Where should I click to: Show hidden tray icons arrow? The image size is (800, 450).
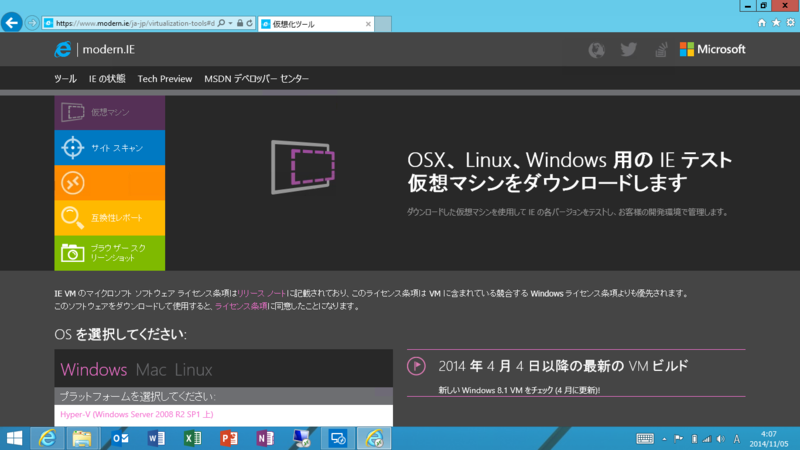664,439
